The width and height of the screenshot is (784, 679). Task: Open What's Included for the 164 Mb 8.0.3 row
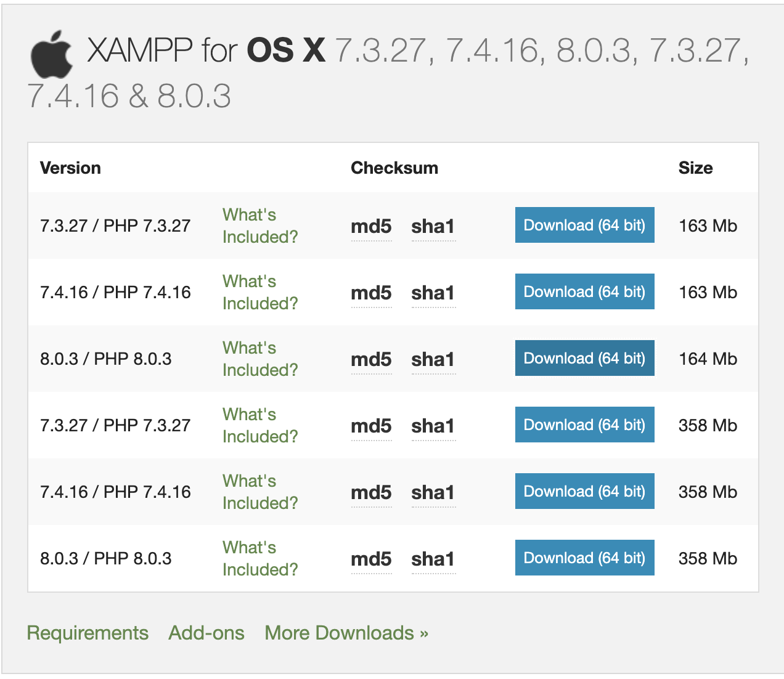(260, 359)
